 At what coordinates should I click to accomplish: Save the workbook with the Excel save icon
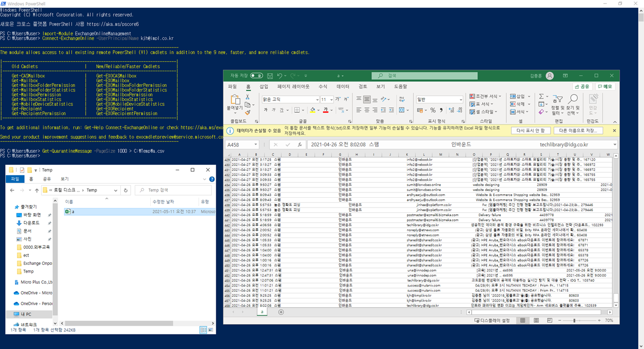pyautogui.click(x=270, y=76)
